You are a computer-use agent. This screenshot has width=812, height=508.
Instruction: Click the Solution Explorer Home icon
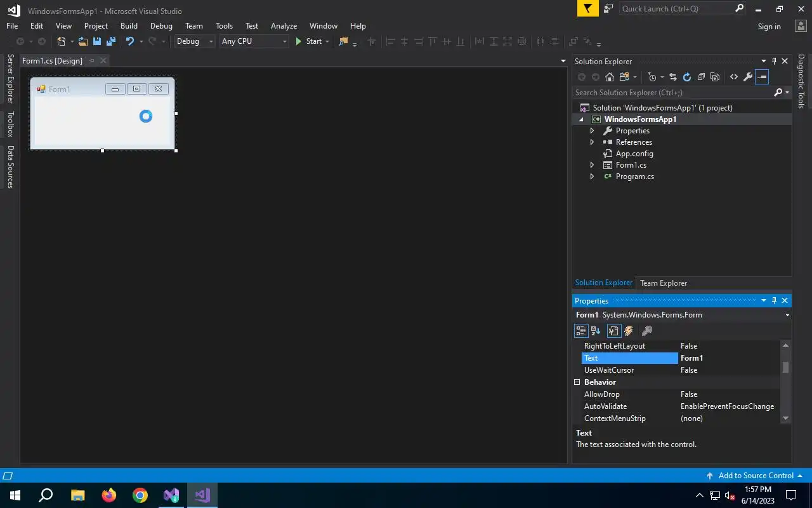610,77
